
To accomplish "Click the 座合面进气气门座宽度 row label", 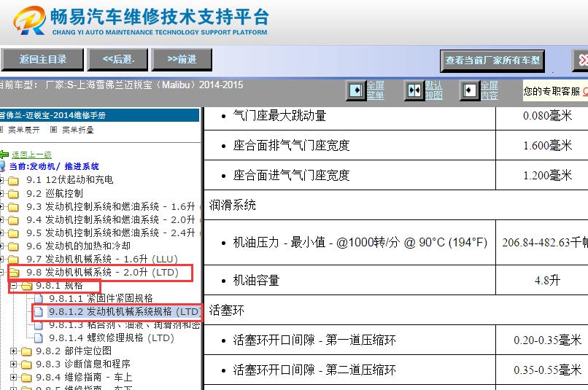I will [x=291, y=176].
